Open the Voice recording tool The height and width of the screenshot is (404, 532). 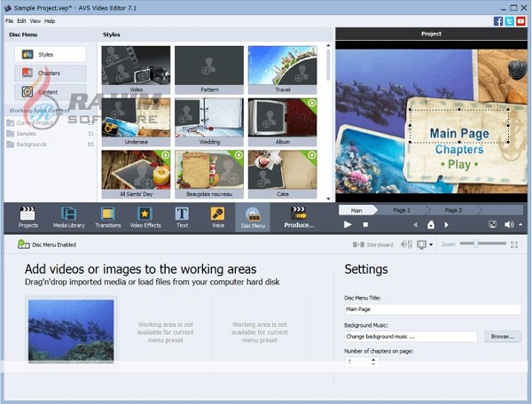pos(217,216)
